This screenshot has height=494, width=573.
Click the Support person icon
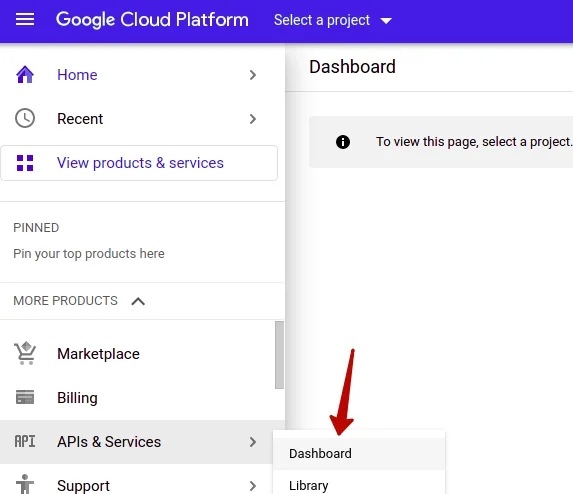tap(25, 484)
